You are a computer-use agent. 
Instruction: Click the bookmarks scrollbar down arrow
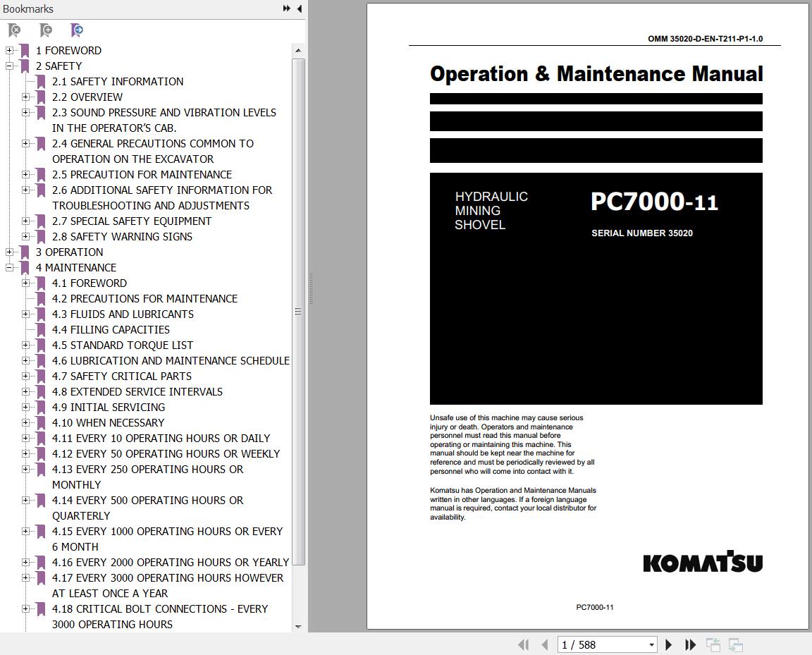click(298, 626)
